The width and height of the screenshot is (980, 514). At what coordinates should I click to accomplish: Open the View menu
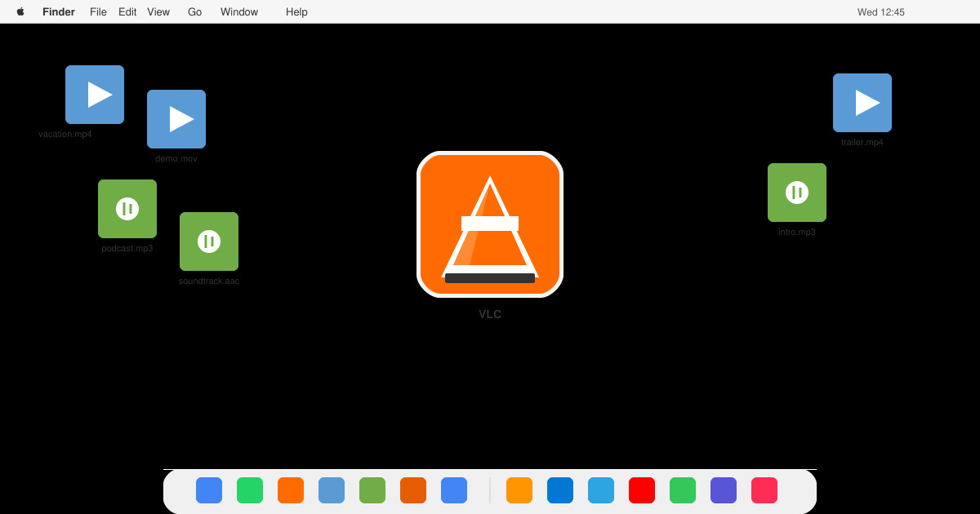pos(158,12)
